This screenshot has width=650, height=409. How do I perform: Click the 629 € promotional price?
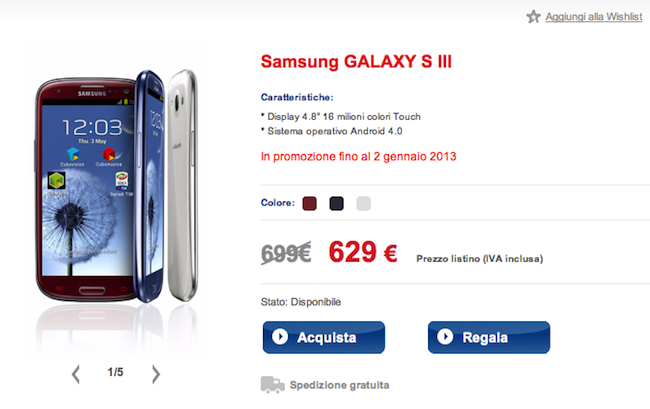click(x=363, y=252)
